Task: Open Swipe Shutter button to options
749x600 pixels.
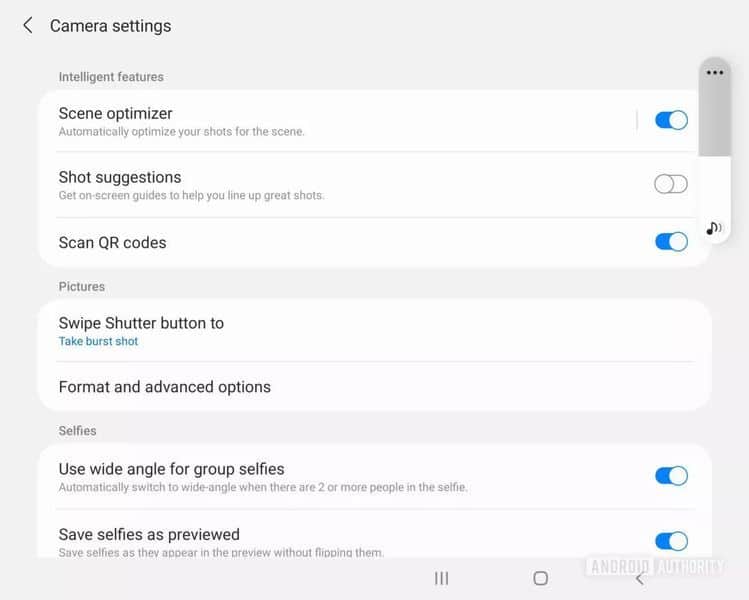Action: point(141,323)
